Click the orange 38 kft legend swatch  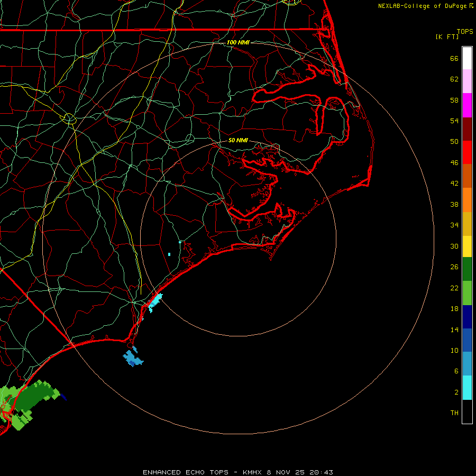point(467,200)
